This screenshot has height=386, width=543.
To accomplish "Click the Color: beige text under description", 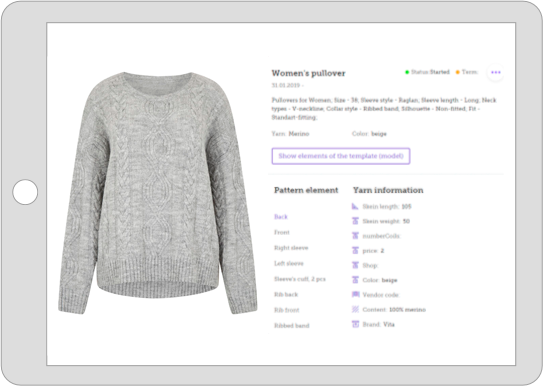I will pyautogui.click(x=369, y=134).
